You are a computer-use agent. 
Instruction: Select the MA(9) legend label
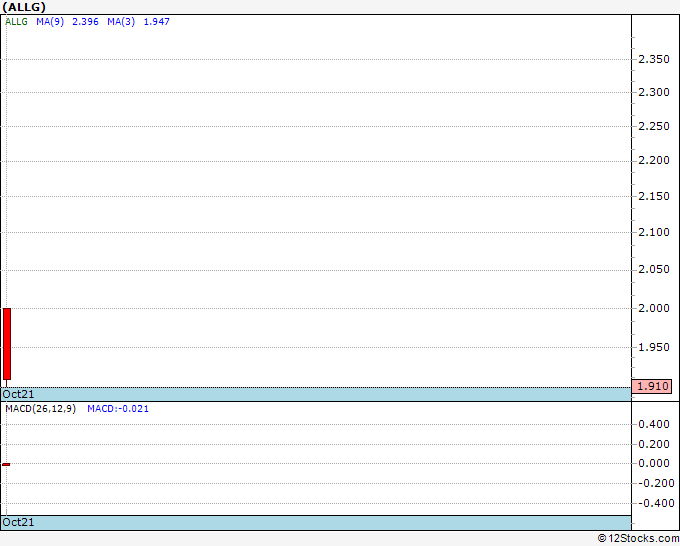pos(50,22)
